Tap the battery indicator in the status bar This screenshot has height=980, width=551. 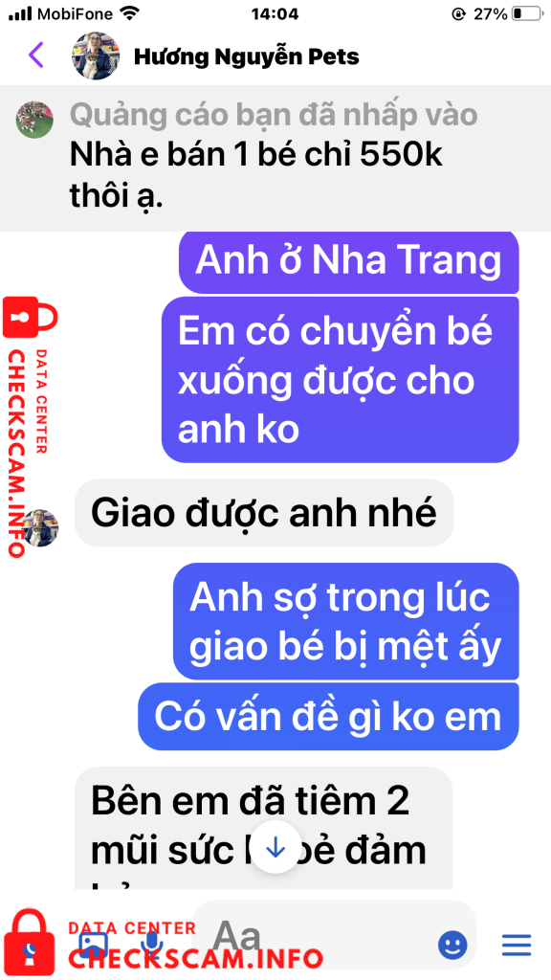point(527,13)
